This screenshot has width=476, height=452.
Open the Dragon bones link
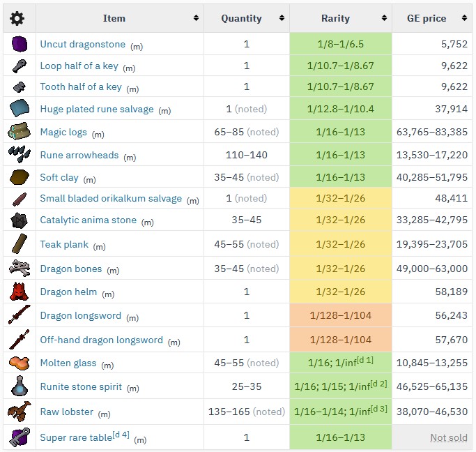71,269
